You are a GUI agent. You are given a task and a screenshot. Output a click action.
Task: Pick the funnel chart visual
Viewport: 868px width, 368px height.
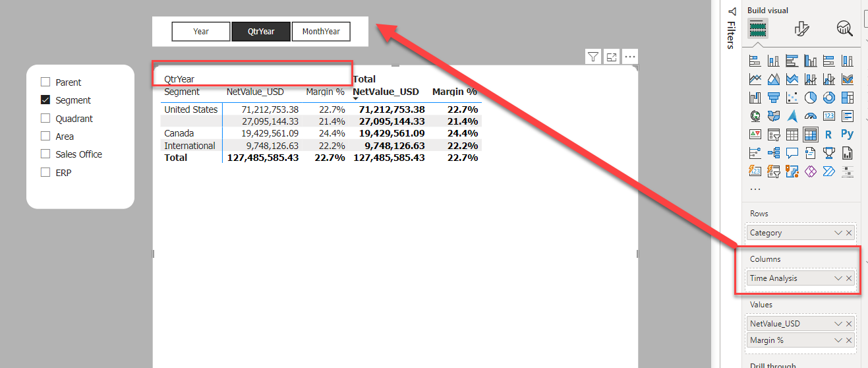coord(774,98)
